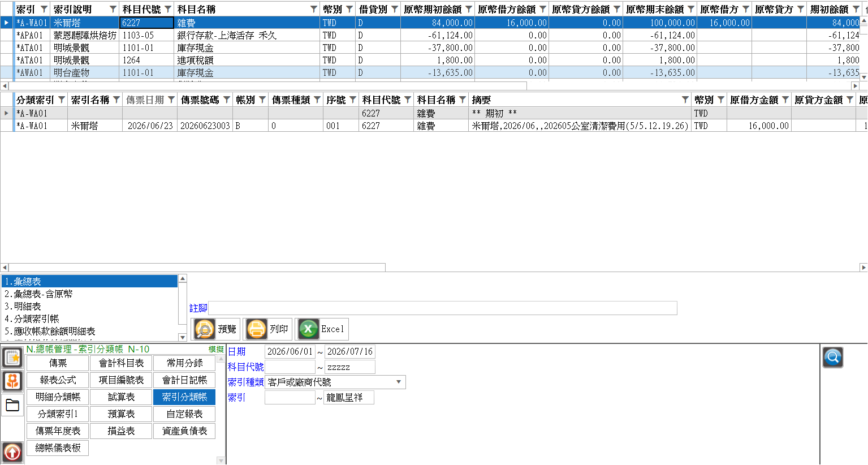
Task: Click the end date field 2026/07/16
Action: pos(349,351)
